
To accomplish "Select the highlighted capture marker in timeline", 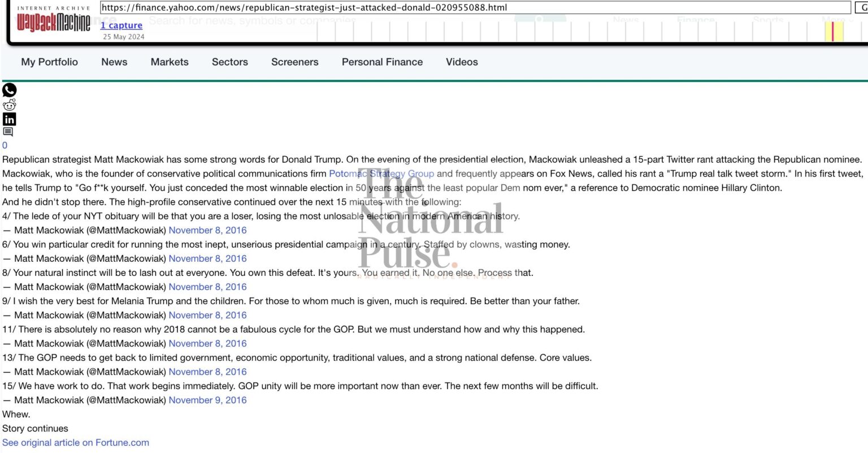I will (833, 31).
